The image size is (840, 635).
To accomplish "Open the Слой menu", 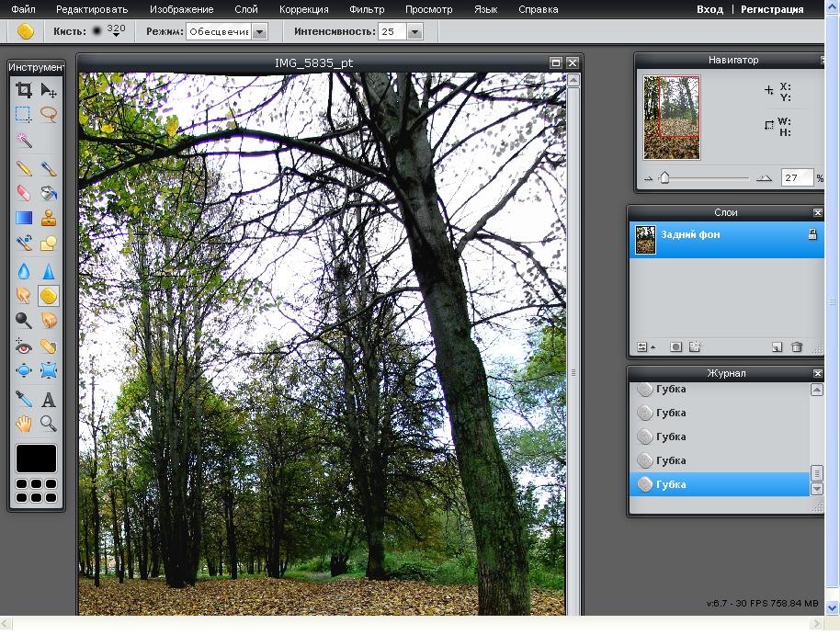I will [246, 9].
